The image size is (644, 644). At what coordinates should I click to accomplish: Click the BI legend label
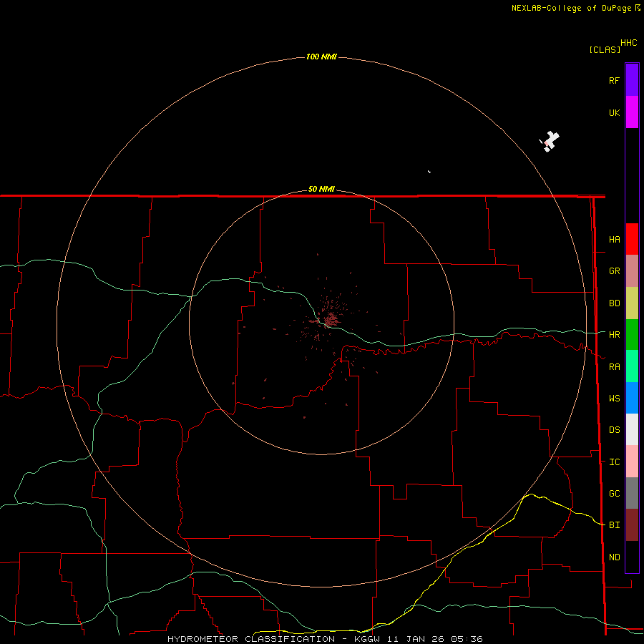click(615, 525)
